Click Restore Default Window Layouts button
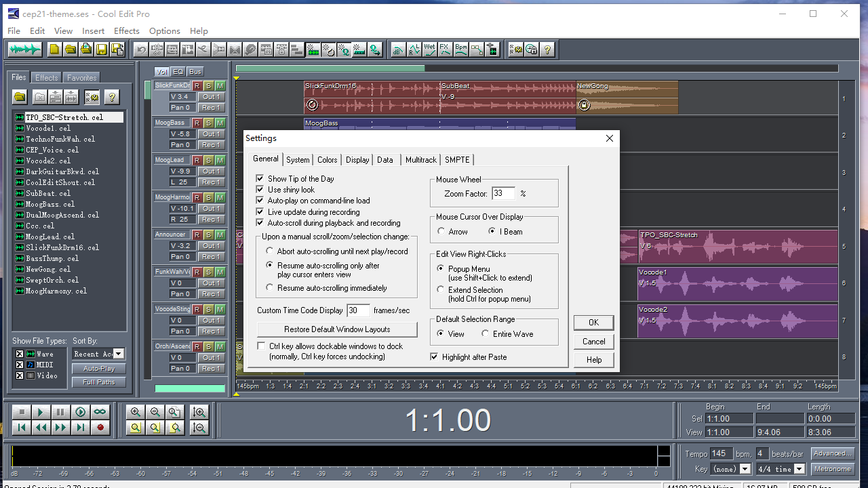This screenshot has width=868, height=488. [x=337, y=329]
